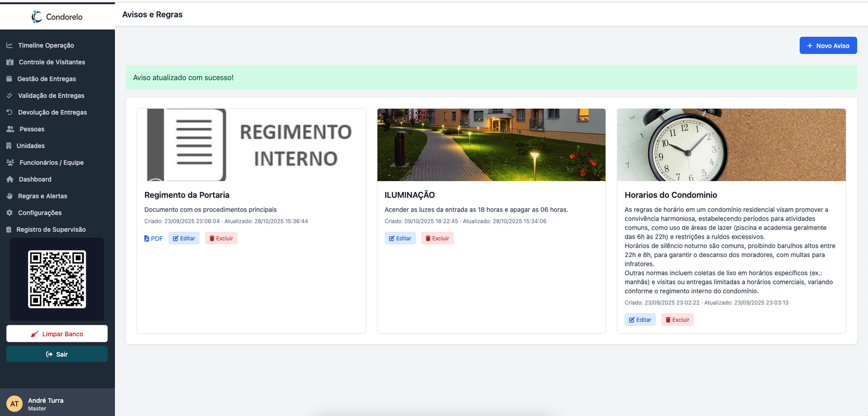
Task: Click the ILUMINAÇÃO card title
Action: 410,195
